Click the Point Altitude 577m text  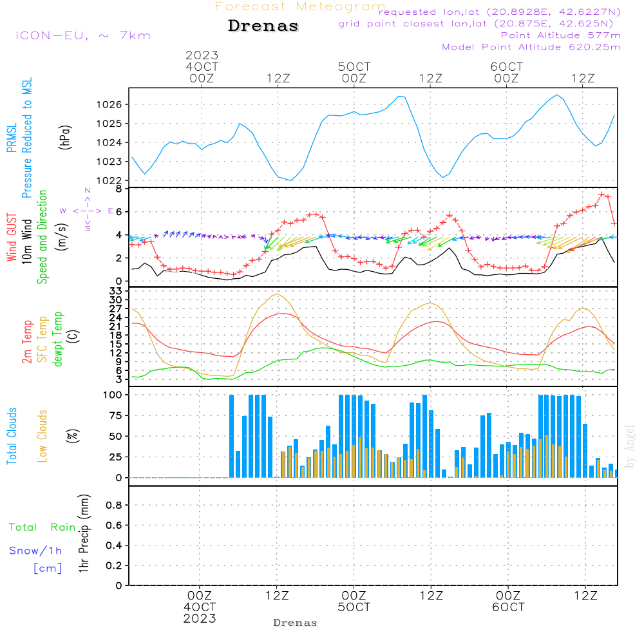click(560, 35)
